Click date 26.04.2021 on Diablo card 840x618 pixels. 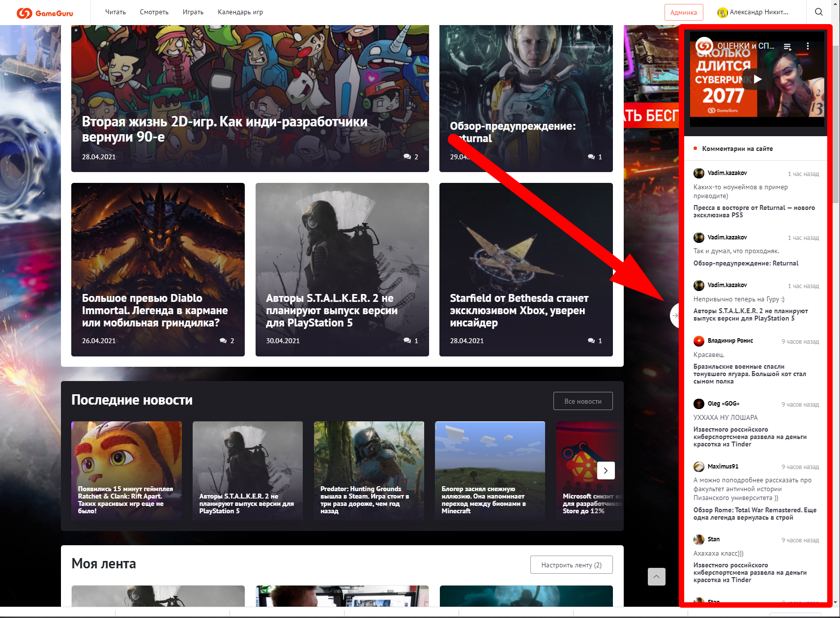pyautogui.click(x=99, y=341)
